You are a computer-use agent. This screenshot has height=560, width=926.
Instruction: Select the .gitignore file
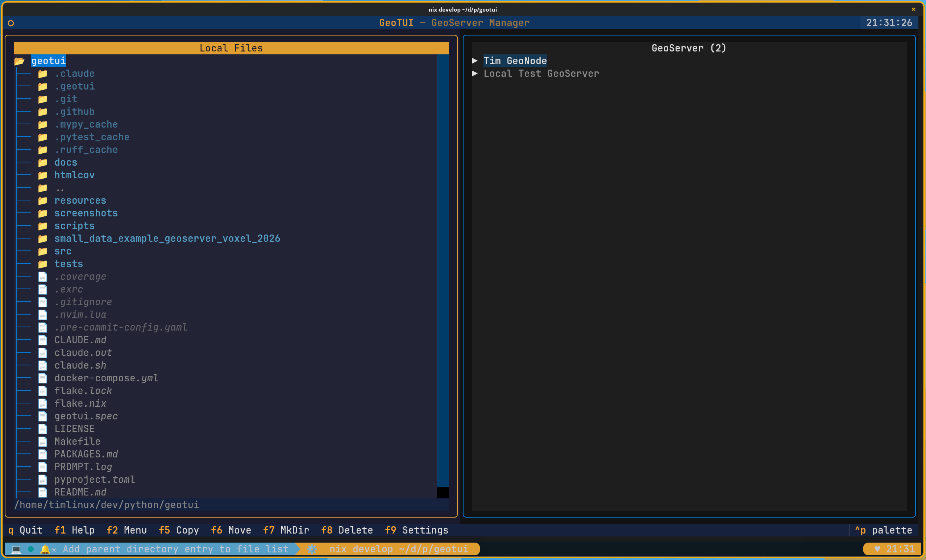(83, 302)
